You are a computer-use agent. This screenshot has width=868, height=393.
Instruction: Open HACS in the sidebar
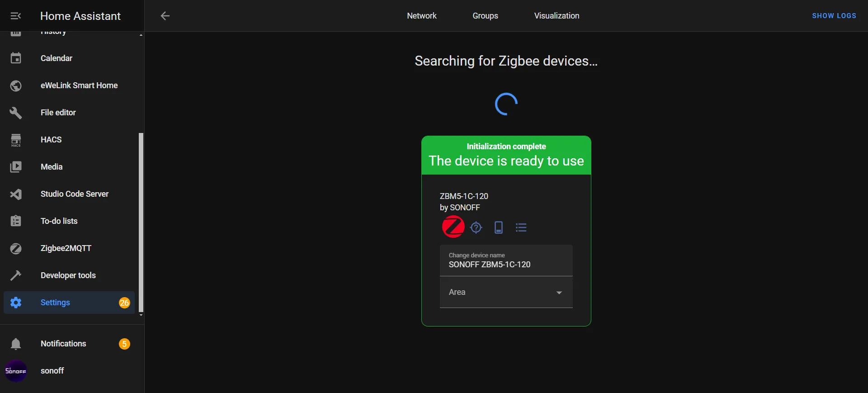click(x=69, y=140)
